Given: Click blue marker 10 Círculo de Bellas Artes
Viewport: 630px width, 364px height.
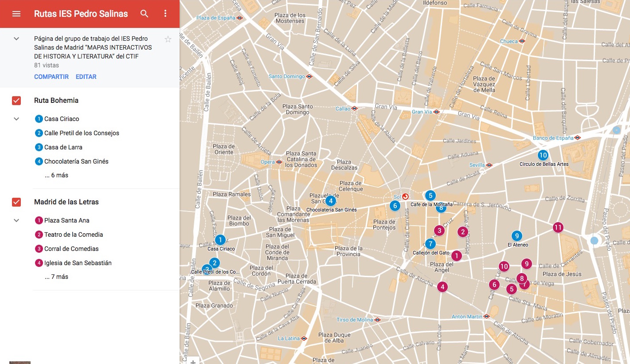Looking at the screenshot, I should [543, 155].
